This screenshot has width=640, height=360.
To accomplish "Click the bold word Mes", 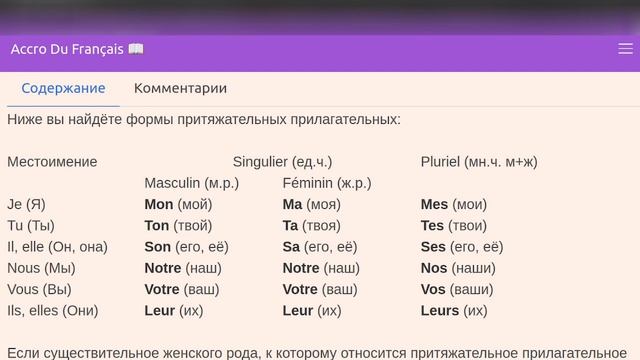I will [x=434, y=204].
